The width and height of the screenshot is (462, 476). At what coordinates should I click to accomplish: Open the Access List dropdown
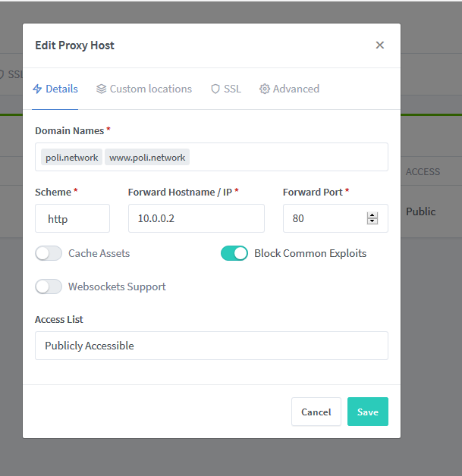[x=212, y=346]
